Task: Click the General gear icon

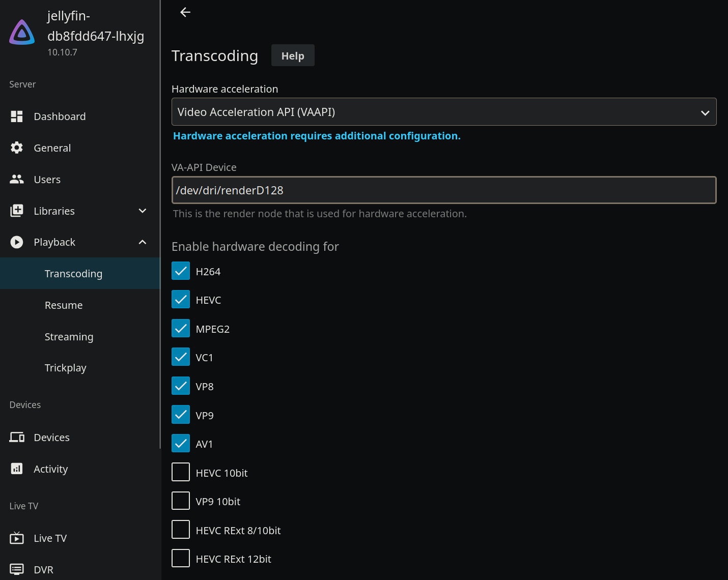Action: (17, 148)
